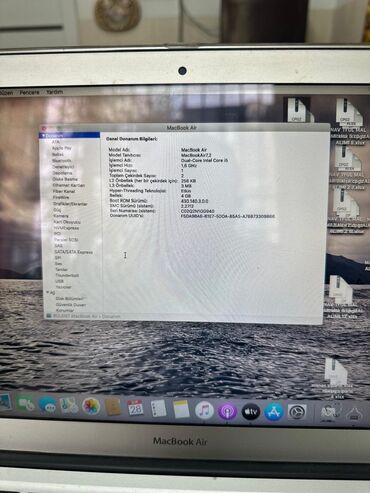Select Bellek in the hardware list

pos(58,154)
